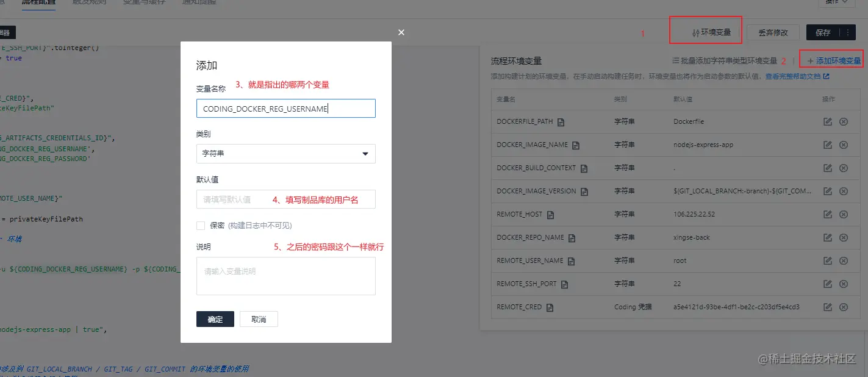This screenshot has width=868, height=377.
Task: Click the default value 'root'
Action: (680, 260)
